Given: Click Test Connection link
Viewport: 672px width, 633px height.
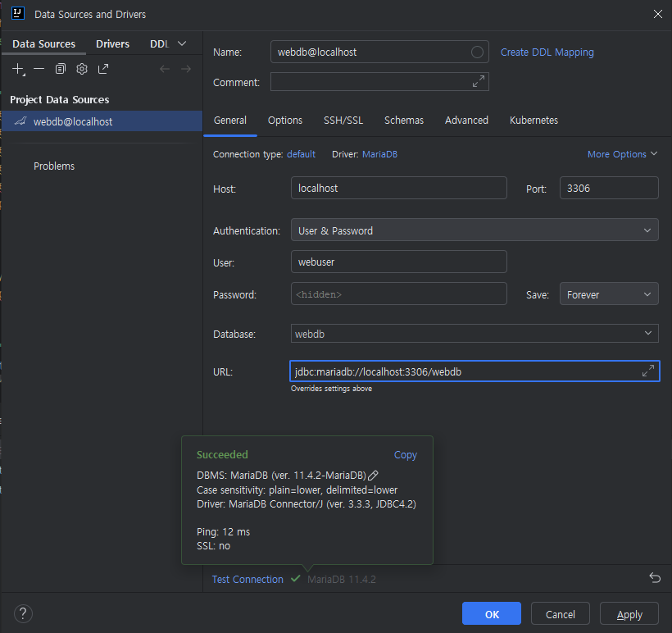Looking at the screenshot, I should [247, 580].
